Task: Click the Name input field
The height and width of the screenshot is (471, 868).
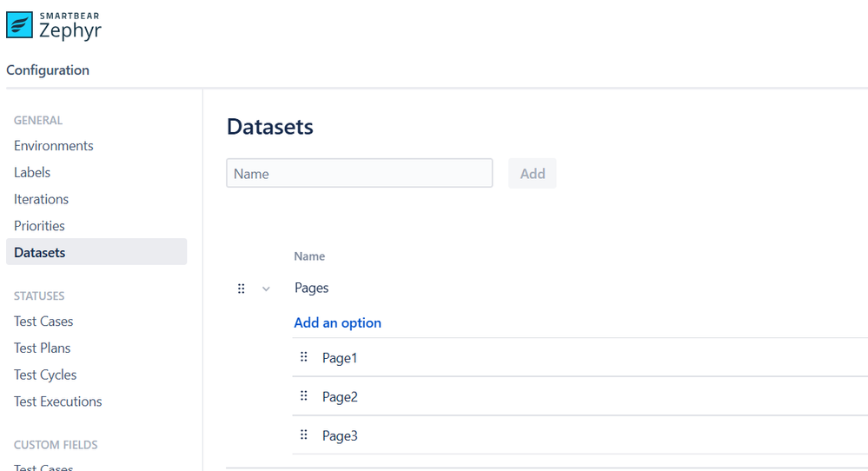Action: (x=359, y=173)
